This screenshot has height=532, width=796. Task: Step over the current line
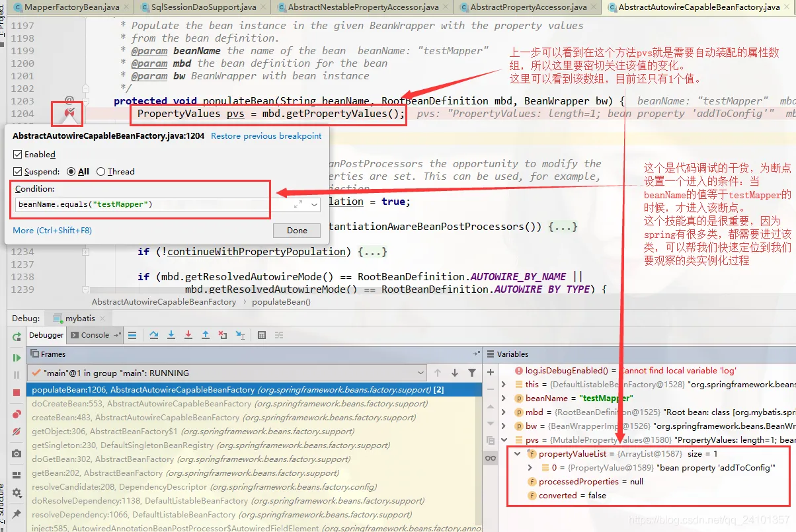point(154,335)
